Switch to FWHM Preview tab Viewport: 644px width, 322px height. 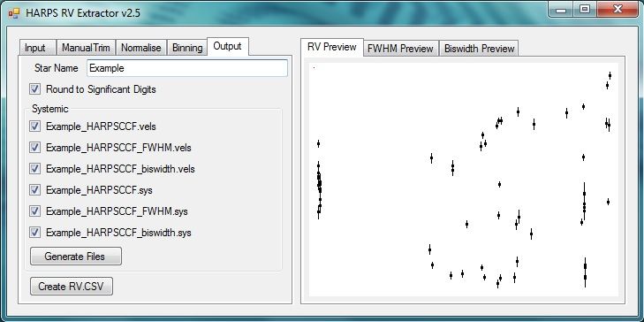(x=400, y=49)
